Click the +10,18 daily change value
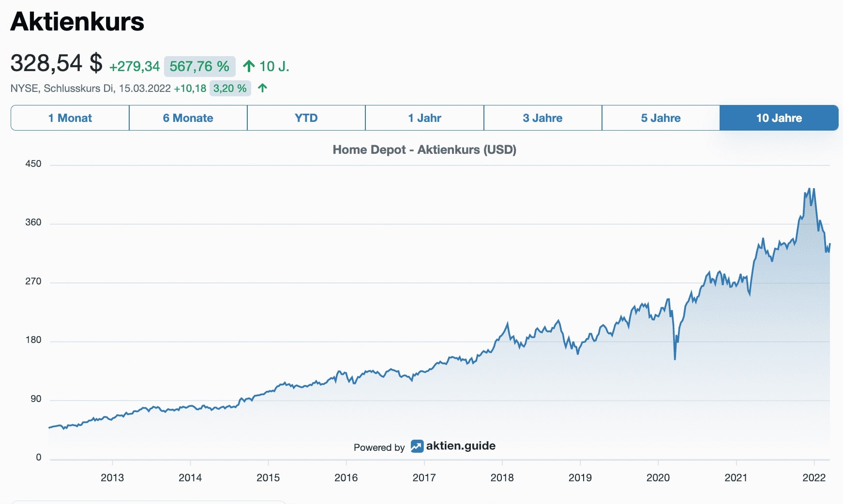Screen dimensions: 843x504 190,89
